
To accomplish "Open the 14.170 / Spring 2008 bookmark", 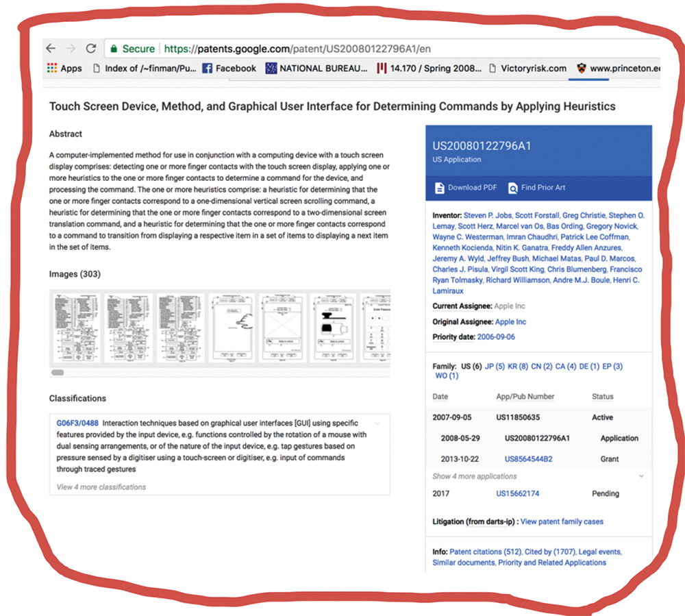I will 429,68.
